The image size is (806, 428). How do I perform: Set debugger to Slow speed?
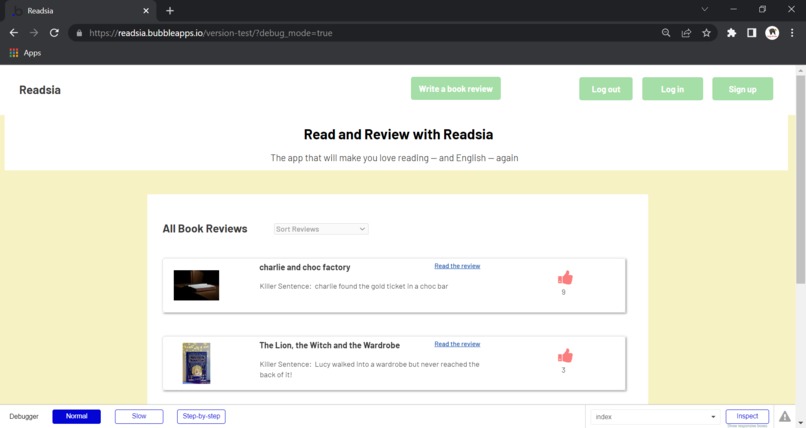pyautogui.click(x=139, y=416)
